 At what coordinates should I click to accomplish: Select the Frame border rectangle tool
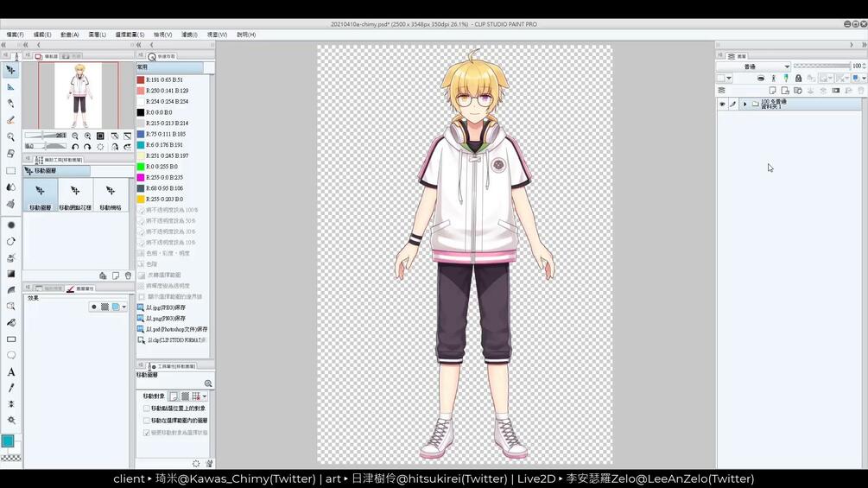click(x=10, y=339)
